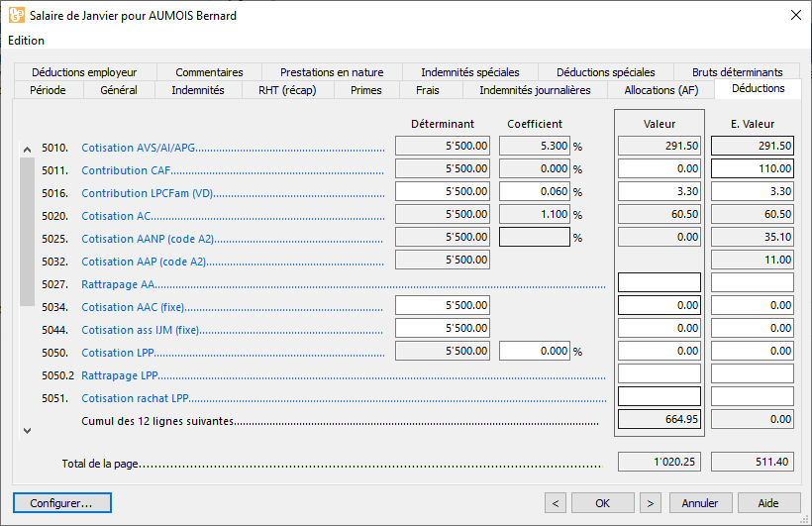Confirm with the OK button
812x526 pixels.
point(603,502)
